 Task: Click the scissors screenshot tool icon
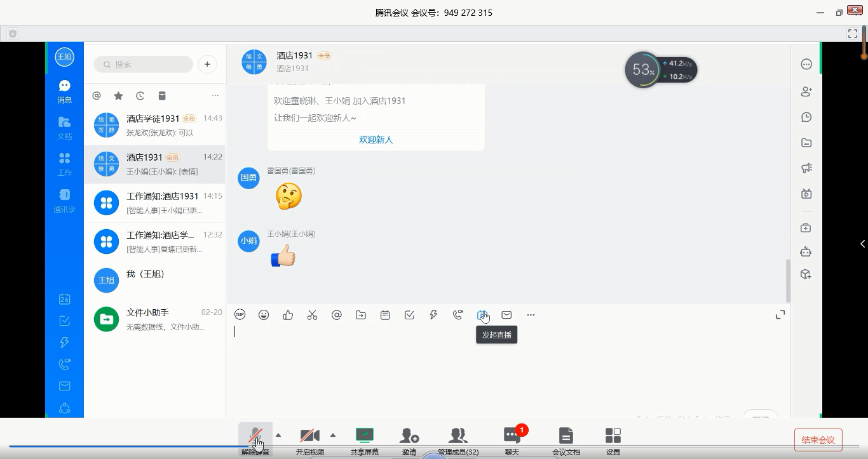tap(312, 315)
